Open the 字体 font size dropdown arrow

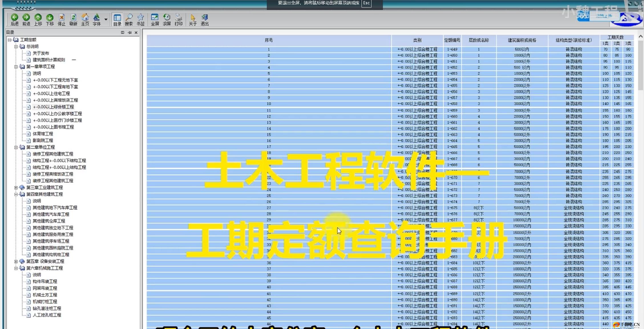pos(106,19)
